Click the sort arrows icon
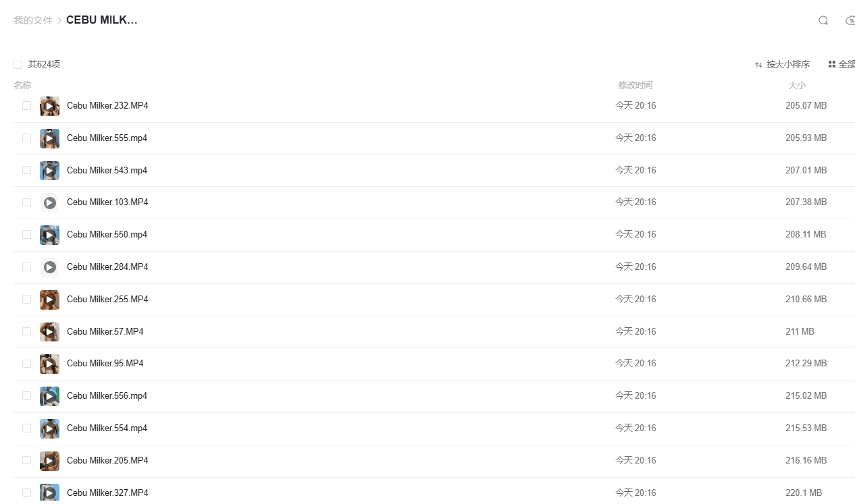This screenshot has width=855, height=504. pyautogui.click(x=758, y=65)
